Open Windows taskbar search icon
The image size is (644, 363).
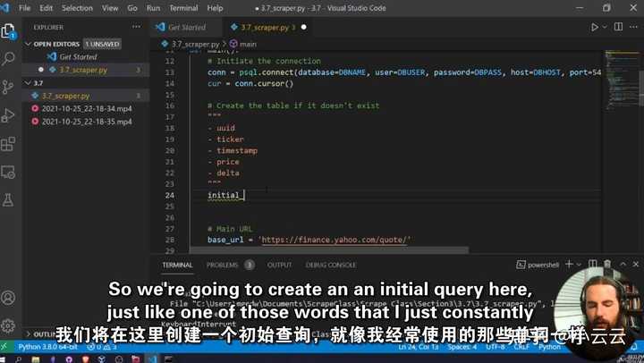[18, 359]
